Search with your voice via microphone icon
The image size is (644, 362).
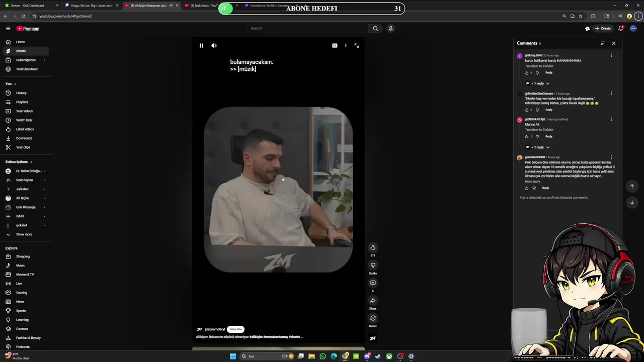pyautogui.click(x=390, y=28)
